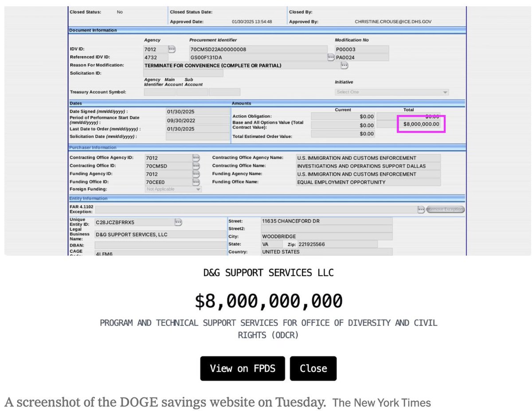Click the empty Street2 field
Image resolution: width=532 pixels, height=411 pixels.
(x=326, y=229)
